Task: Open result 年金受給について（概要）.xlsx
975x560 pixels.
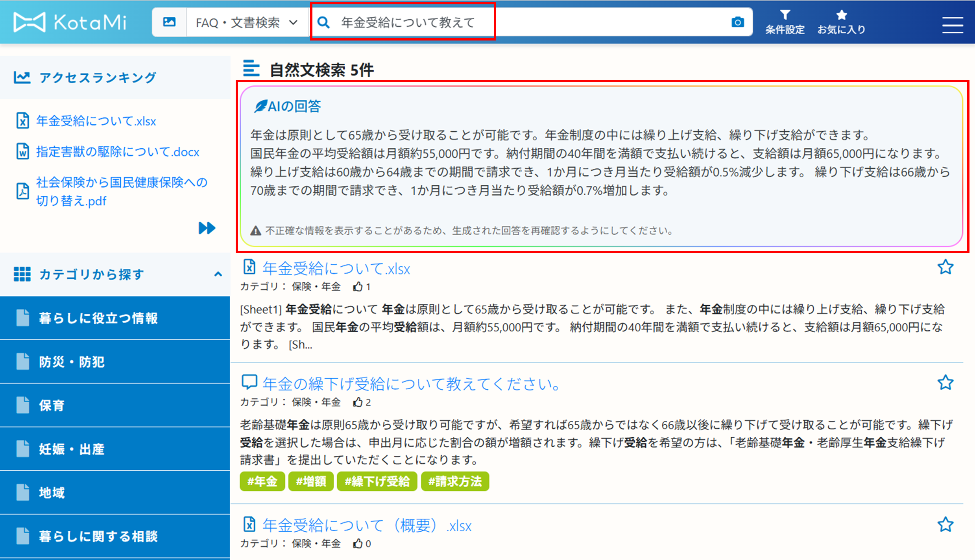Action: click(367, 525)
